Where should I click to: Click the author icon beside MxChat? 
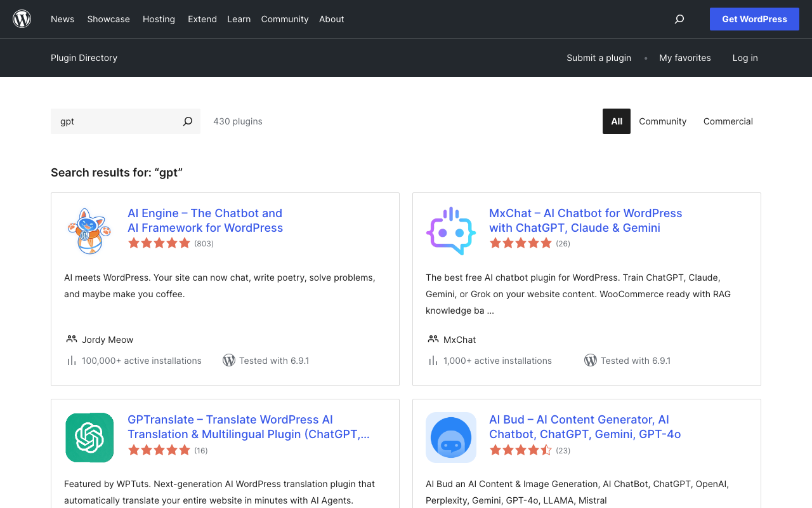(433, 339)
